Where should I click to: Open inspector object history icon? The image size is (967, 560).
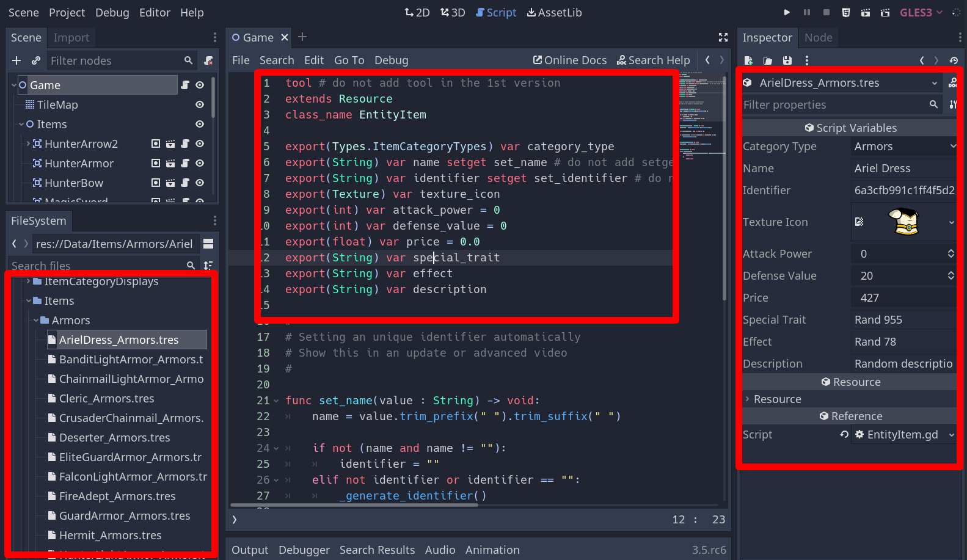pos(954,60)
